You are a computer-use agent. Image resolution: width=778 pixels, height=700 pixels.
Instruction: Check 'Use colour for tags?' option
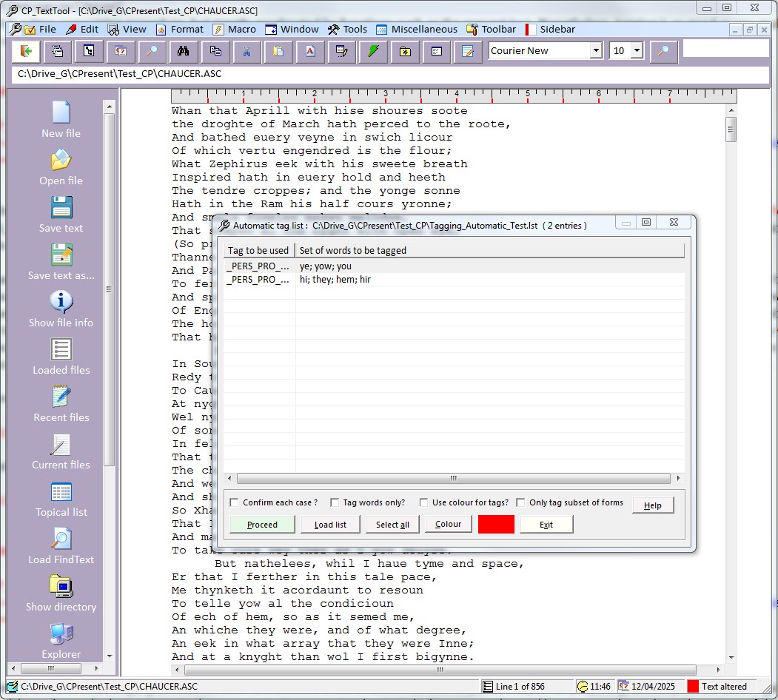point(423,502)
